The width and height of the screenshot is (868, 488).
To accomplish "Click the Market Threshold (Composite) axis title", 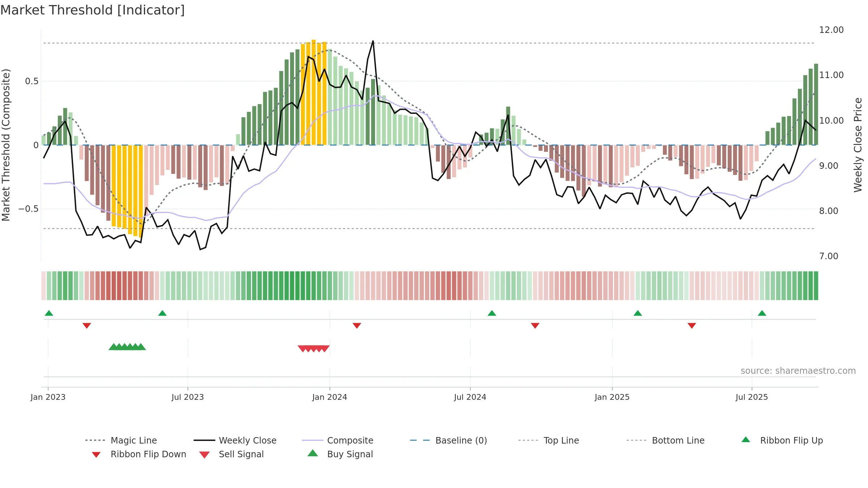I will [6, 145].
